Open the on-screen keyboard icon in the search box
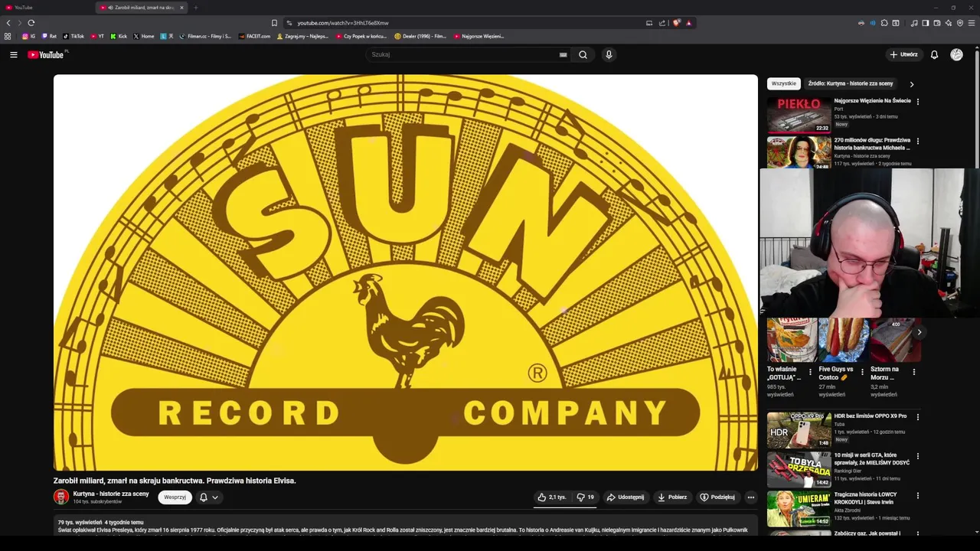Screen dimensions: 980x551 563,54
